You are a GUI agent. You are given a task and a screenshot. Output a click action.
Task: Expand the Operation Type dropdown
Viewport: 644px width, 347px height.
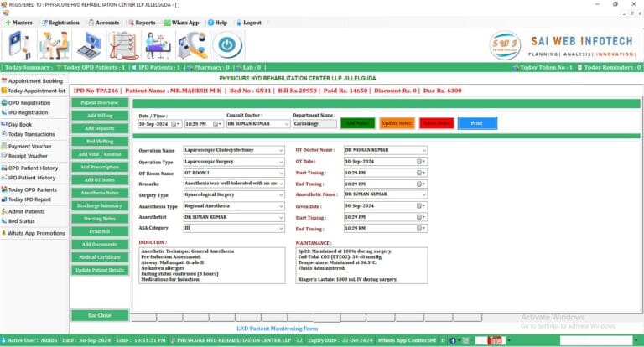coord(281,162)
